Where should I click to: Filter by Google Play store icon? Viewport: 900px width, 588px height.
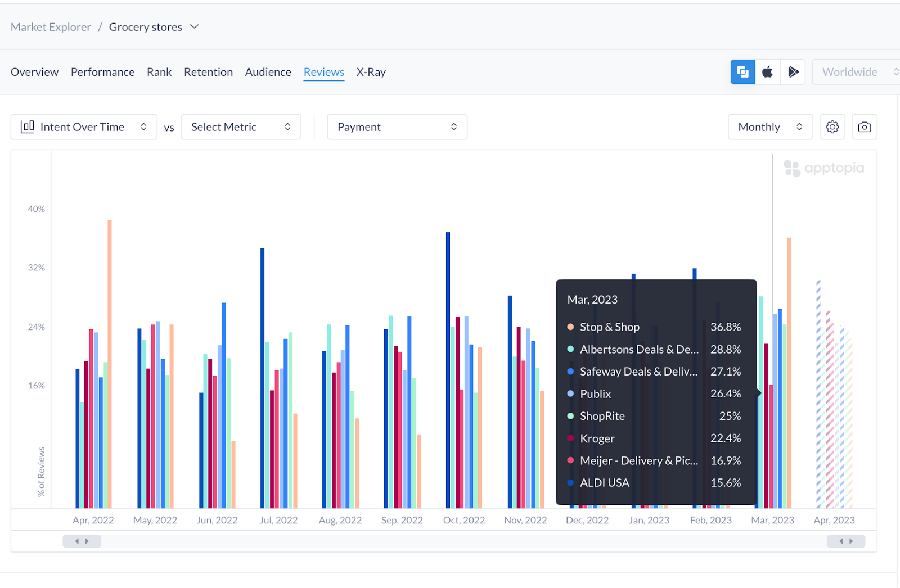[793, 72]
